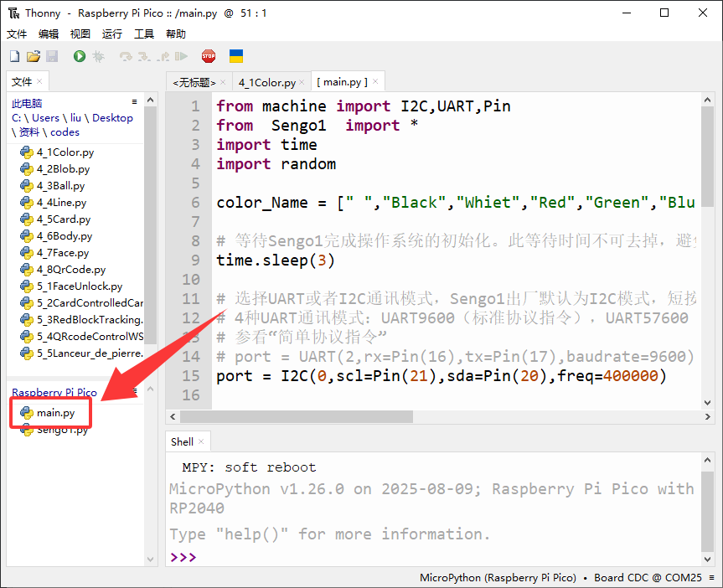Click the editor scrollbar down arrow
This screenshot has width=723, height=588.
707,403
